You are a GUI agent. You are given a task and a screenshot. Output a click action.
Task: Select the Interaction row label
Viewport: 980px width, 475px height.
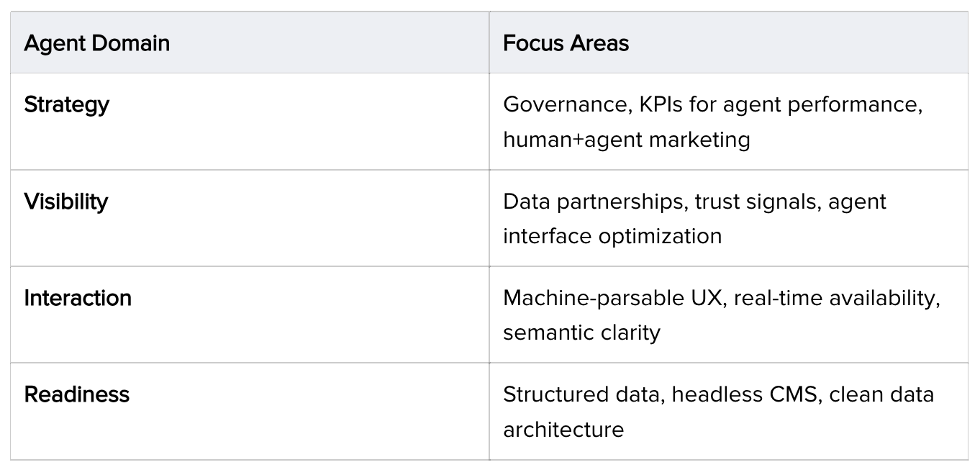point(78,298)
